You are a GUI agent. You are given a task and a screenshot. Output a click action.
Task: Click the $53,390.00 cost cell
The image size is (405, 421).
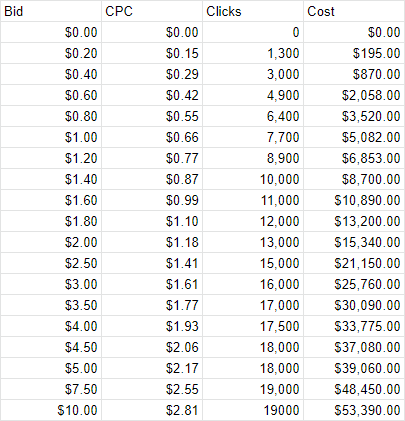(354, 410)
